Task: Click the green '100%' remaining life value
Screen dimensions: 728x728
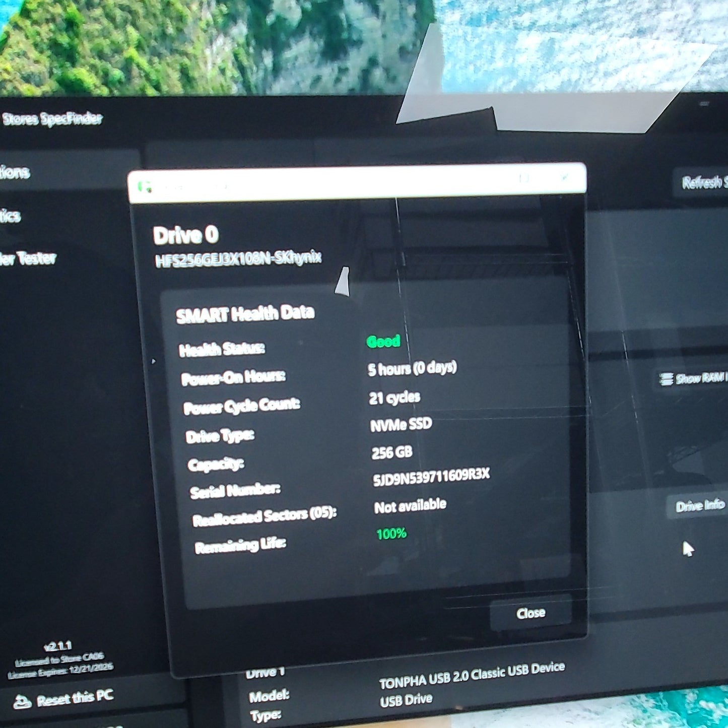Action: pos(391,534)
